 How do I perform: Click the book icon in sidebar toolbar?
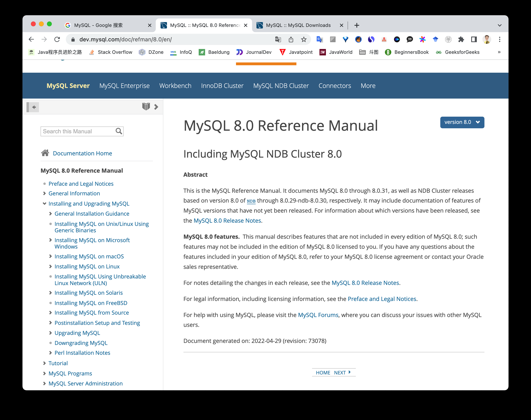pos(146,106)
